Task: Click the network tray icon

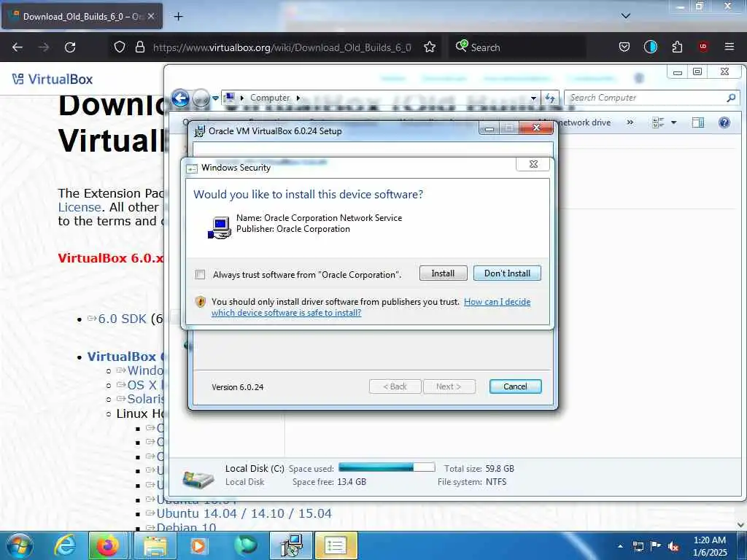Action: click(638, 546)
